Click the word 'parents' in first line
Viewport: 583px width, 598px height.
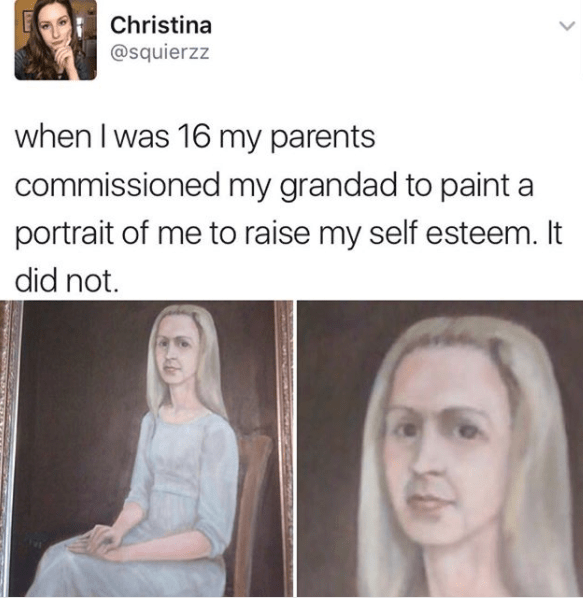point(323,139)
